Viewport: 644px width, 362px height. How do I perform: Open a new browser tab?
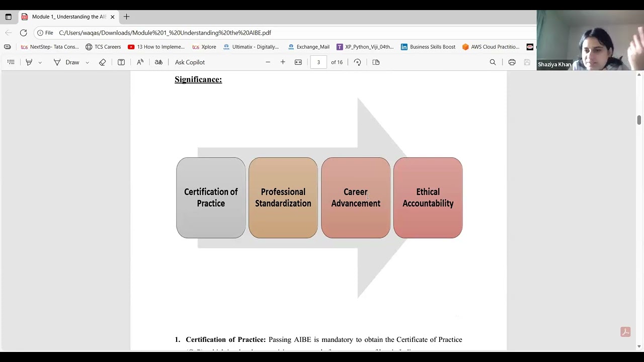pyautogui.click(x=126, y=17)
